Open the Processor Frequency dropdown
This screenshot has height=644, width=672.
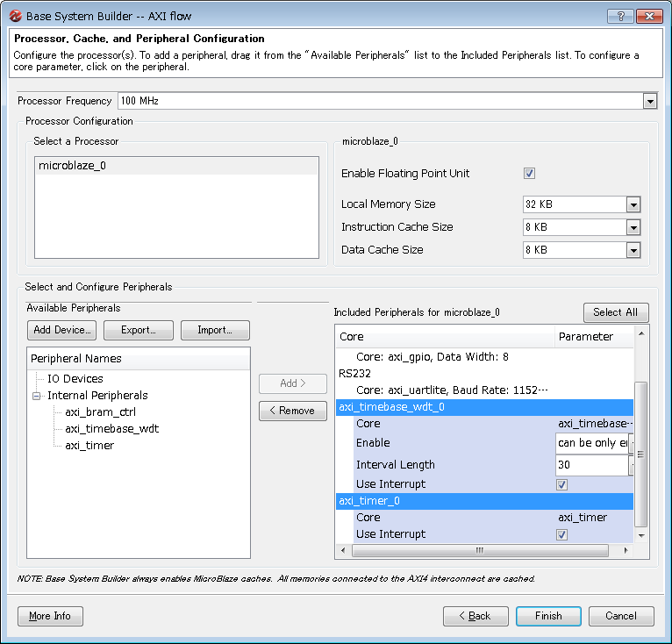649,101
